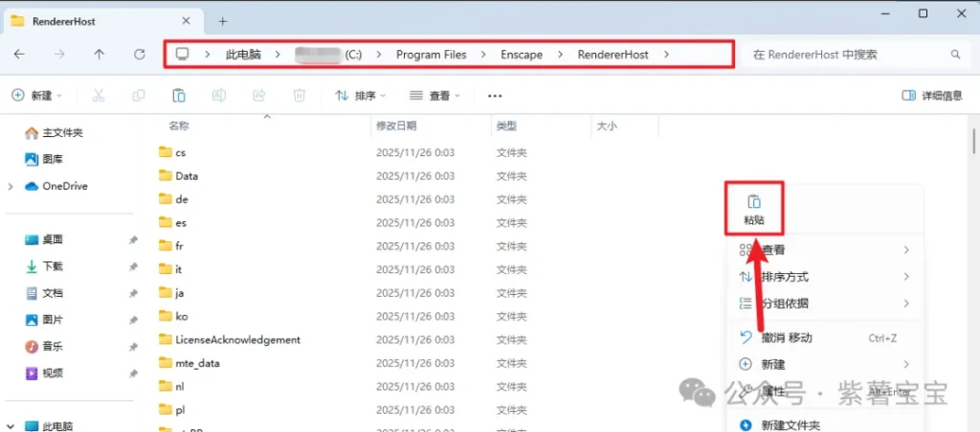Select 分组依据 in the context menu
Screen dimensions: 980x432
[785, 304]
